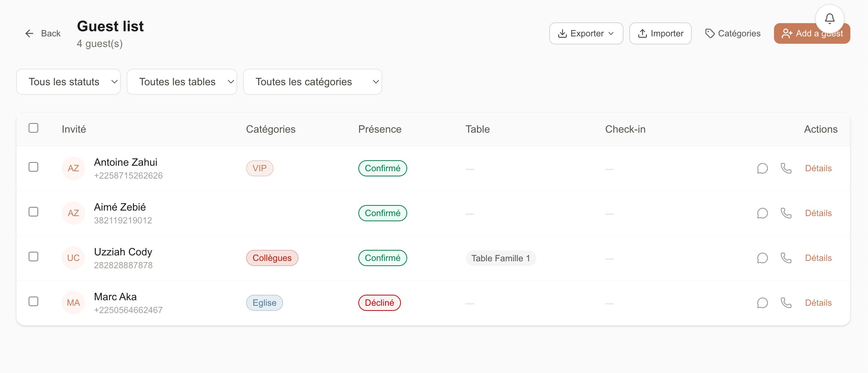Click the Table Famille 1 tag
The image size is (868, 373).
click(500, 258)
